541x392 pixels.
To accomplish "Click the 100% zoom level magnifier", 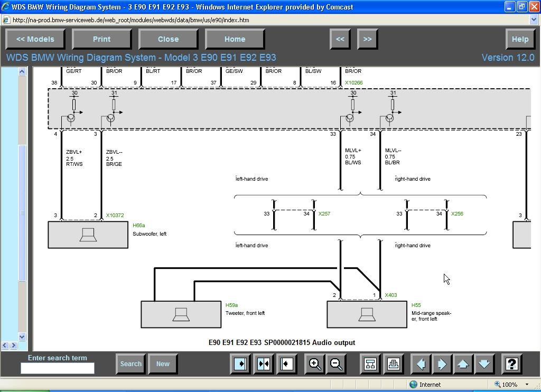I will tap(498, 385).
